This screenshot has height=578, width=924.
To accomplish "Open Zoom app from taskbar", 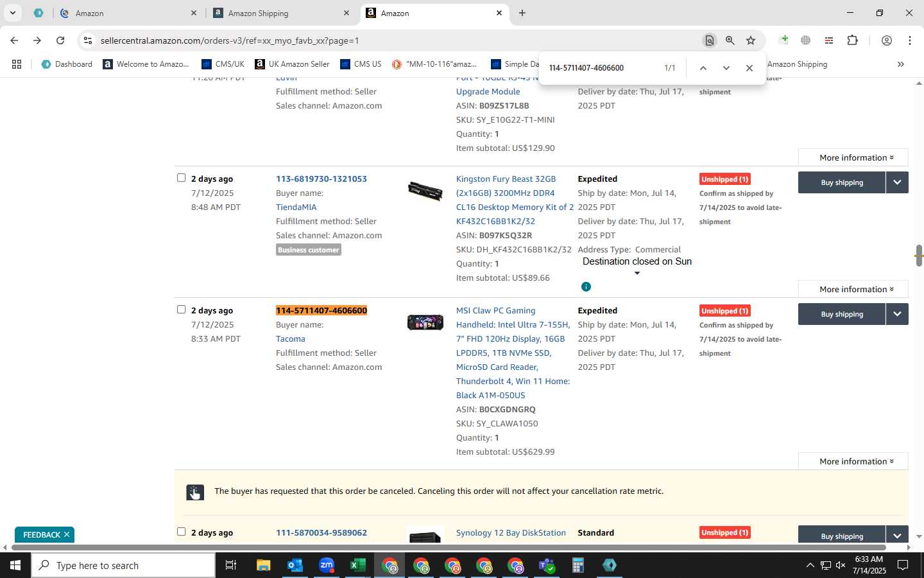I will coord(327,565).
